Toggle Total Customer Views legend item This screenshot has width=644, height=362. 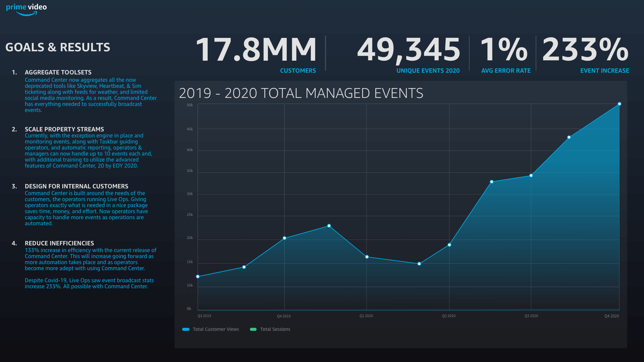216,329
